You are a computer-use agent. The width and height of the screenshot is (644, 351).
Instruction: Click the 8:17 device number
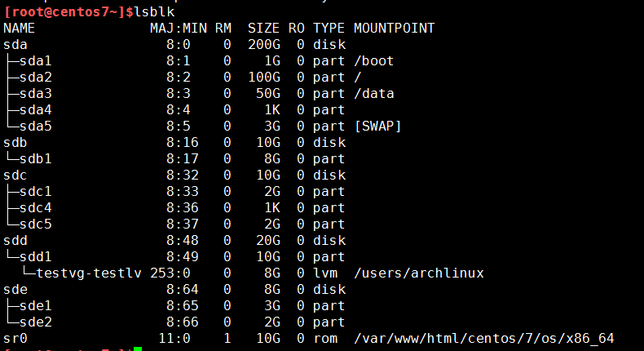(183, 159)
